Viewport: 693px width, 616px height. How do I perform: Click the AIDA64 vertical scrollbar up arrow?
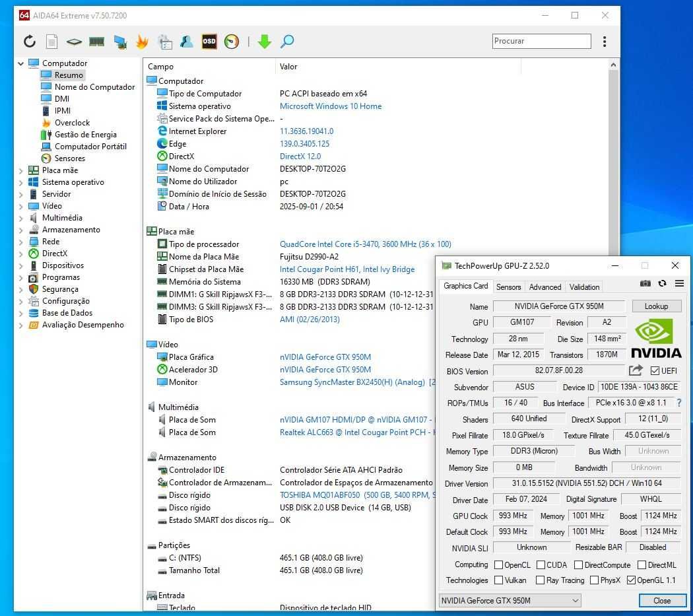click(613, 65)
